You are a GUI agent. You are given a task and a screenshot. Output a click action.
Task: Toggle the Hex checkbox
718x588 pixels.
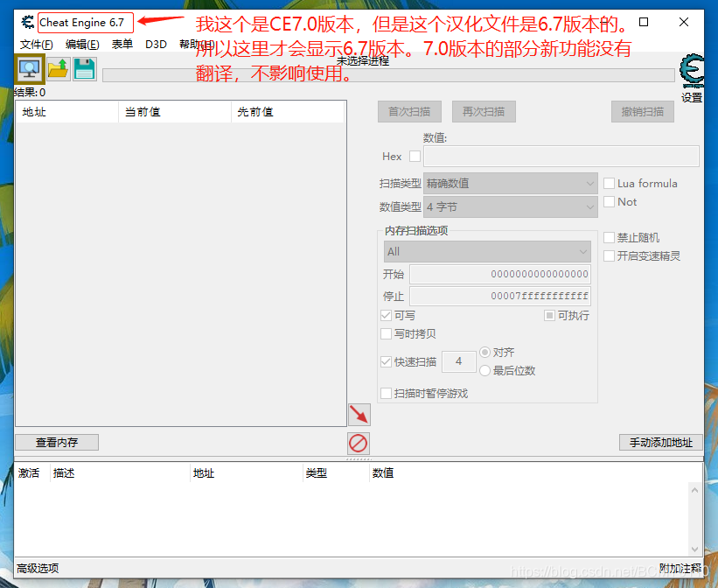[415, 157]
